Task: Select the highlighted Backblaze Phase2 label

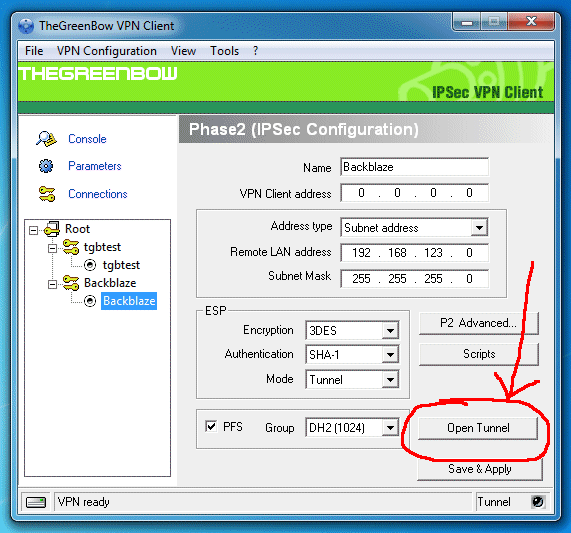Action: click(x=129, y=301)
